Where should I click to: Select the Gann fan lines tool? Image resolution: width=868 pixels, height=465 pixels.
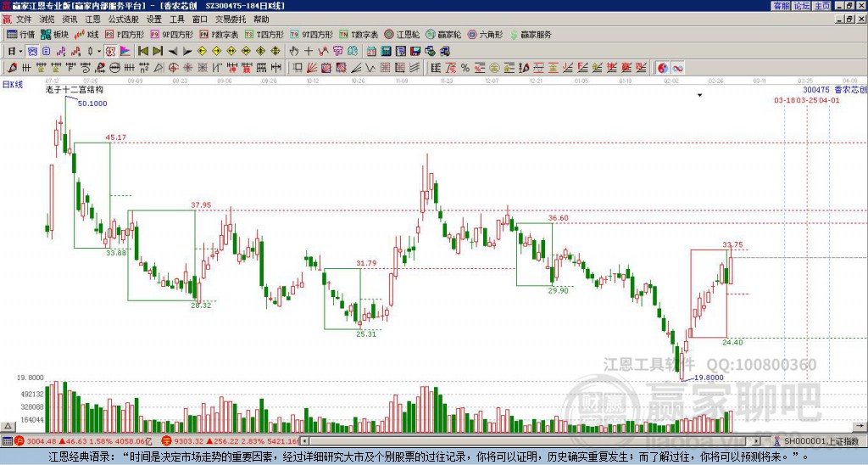[x=312, y=68]
